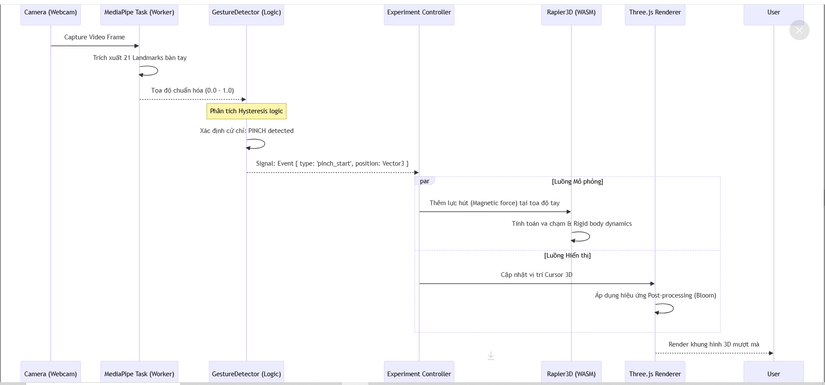
Task: Select the top Experiment Controller participant box
Action: (x=419, y=14)
